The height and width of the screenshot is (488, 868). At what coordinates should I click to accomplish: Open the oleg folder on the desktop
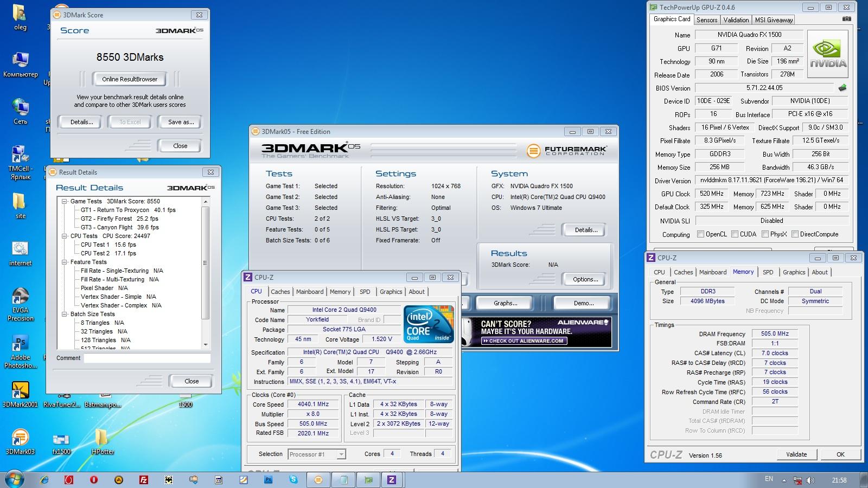(20, 17)
